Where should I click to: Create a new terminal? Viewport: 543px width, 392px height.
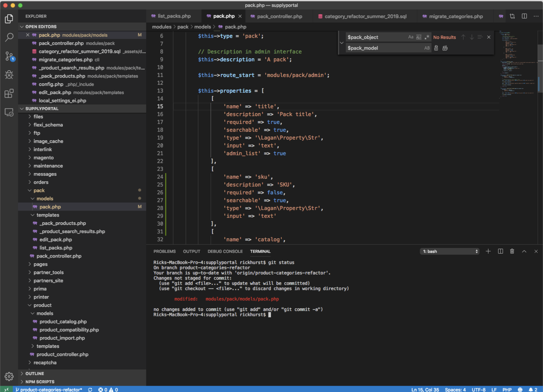488,251
